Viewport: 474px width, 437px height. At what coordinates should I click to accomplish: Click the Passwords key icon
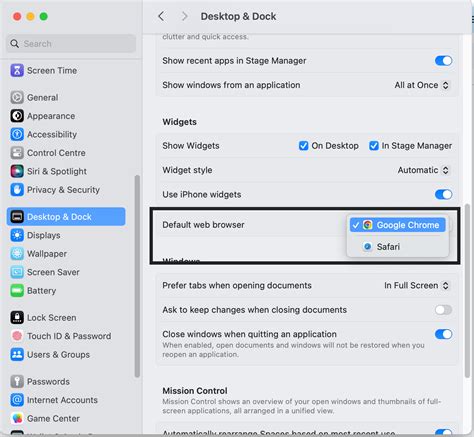(x=17, y=381)
